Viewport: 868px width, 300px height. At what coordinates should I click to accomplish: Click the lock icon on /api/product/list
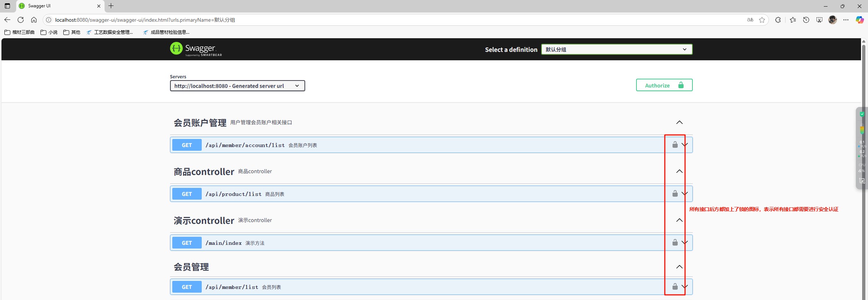tap(675, 193)
